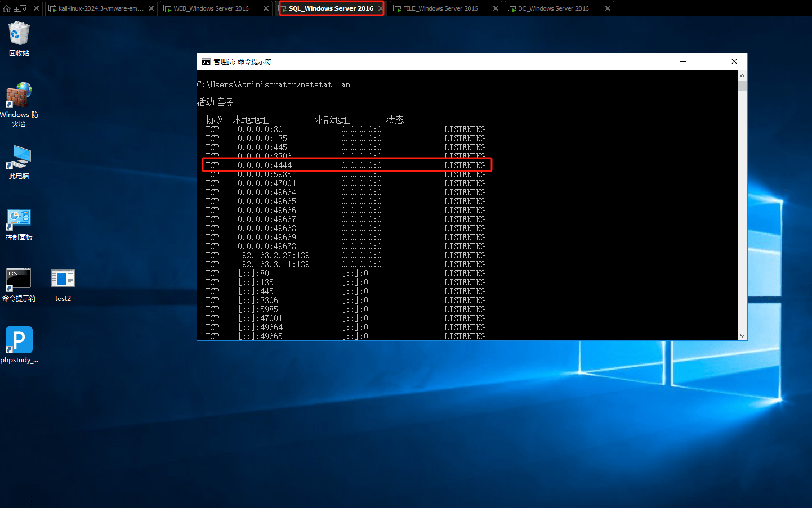Image resolution: width=812 pixels, height=508 pixels.
Task: Open the 命令提示符 (Command Prompt) desktop shortcut
Action: click(x=19, y=285)
